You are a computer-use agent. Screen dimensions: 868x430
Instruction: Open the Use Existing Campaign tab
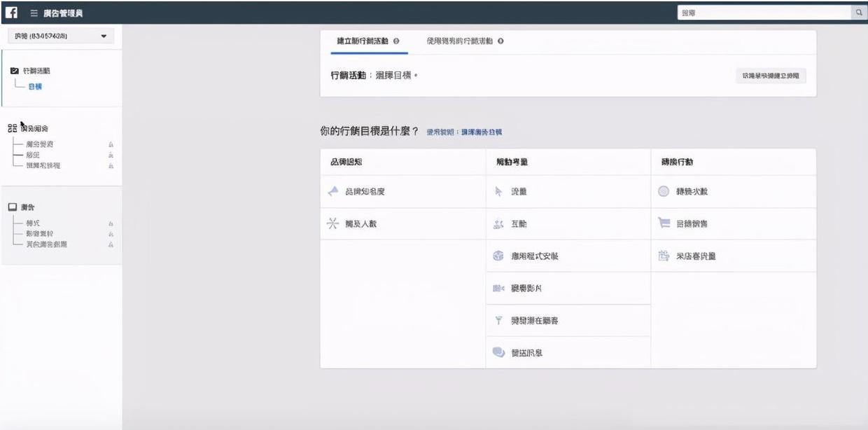tap(458, 41)
